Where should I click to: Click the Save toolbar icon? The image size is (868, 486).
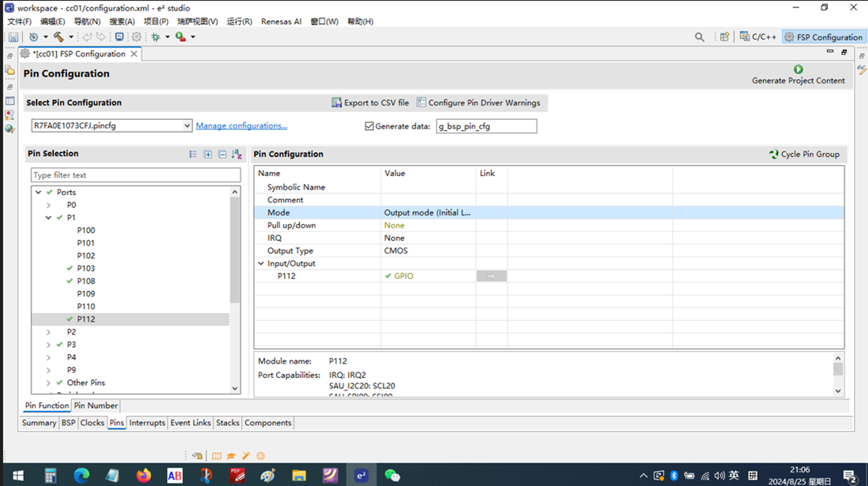coord(13,37)
